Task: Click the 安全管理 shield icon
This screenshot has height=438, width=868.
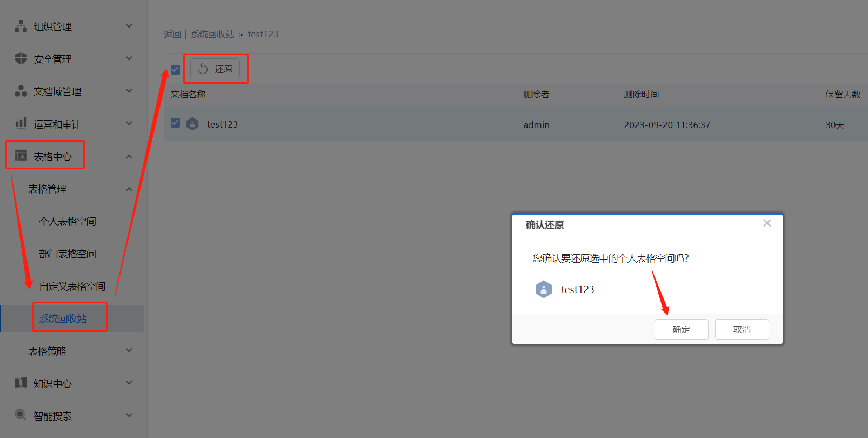Action: point(21,58)
